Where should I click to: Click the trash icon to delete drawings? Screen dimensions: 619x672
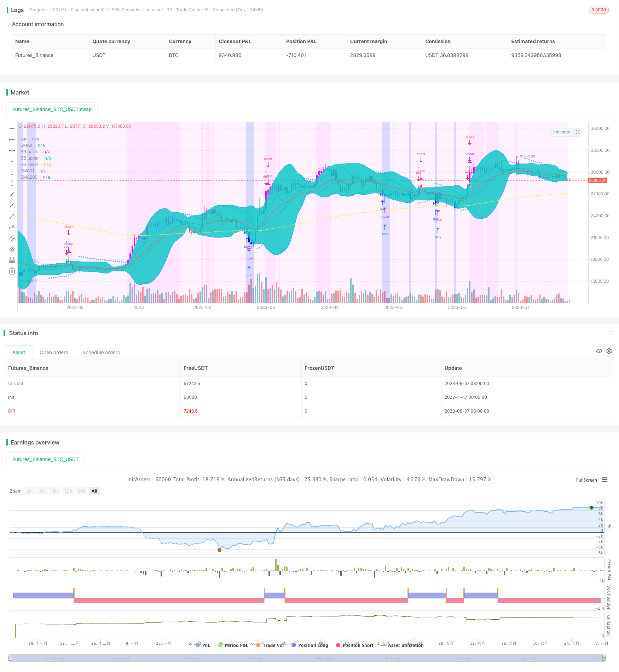12,271
